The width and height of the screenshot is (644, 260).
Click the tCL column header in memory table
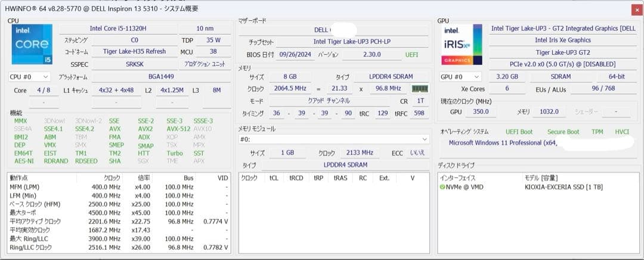[x=274, y=178]
